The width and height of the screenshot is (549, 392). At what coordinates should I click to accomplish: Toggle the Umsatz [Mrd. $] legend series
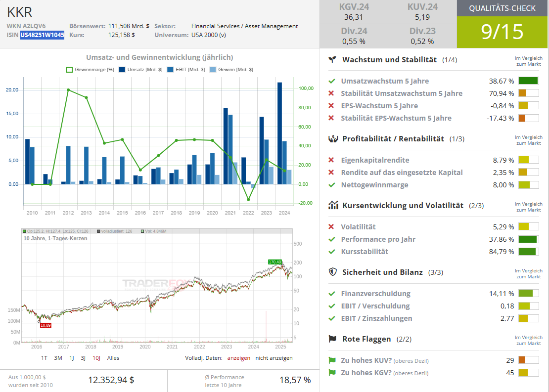[x=141, y=70]
